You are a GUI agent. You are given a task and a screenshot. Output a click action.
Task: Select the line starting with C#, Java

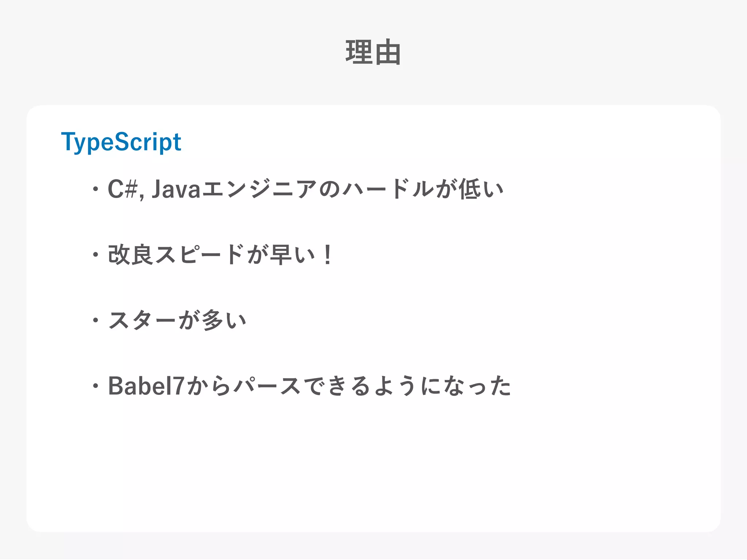306,189
